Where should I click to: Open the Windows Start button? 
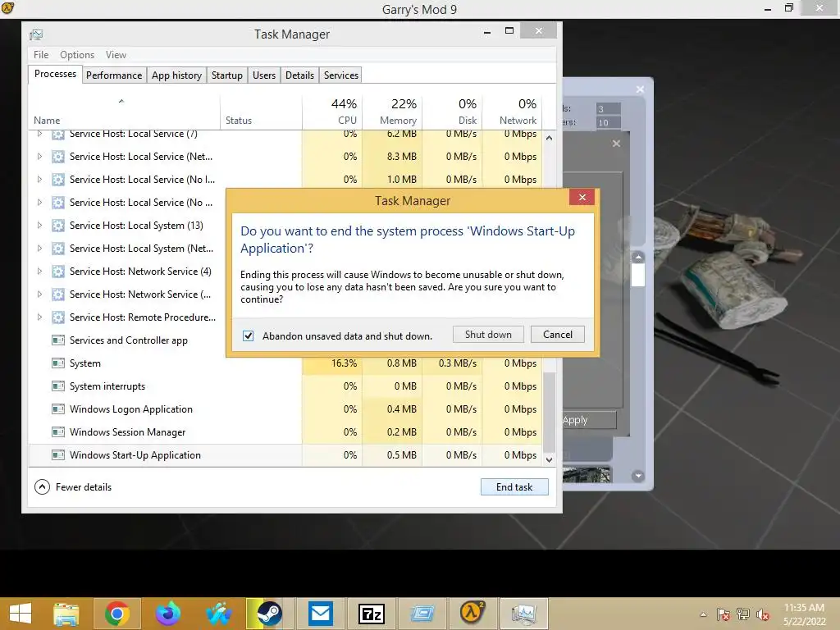[x=21, y=614]
